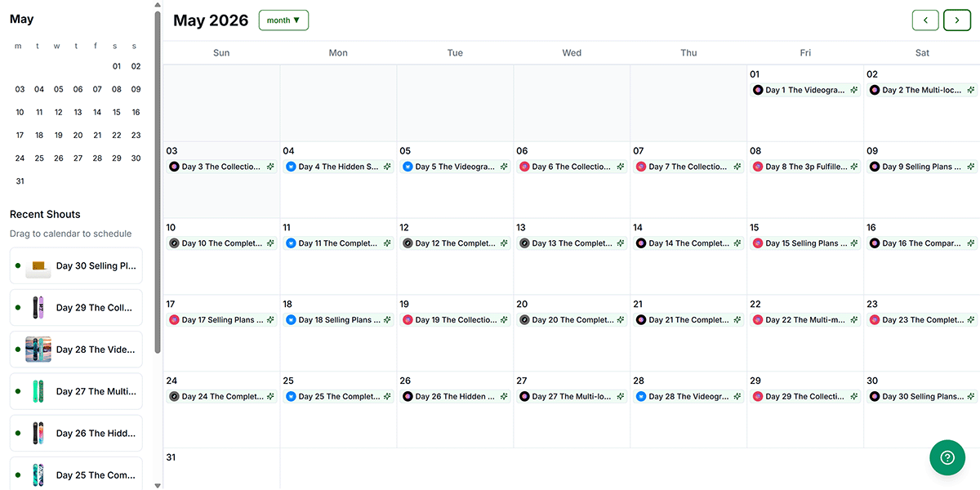Click the sparkle icon on Day 13 event
This screenshot has height=490, width=980.
coord(621,243)
